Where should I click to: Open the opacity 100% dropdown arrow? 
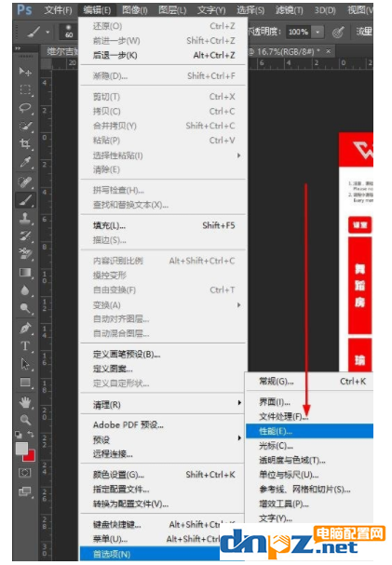point(318,32)
